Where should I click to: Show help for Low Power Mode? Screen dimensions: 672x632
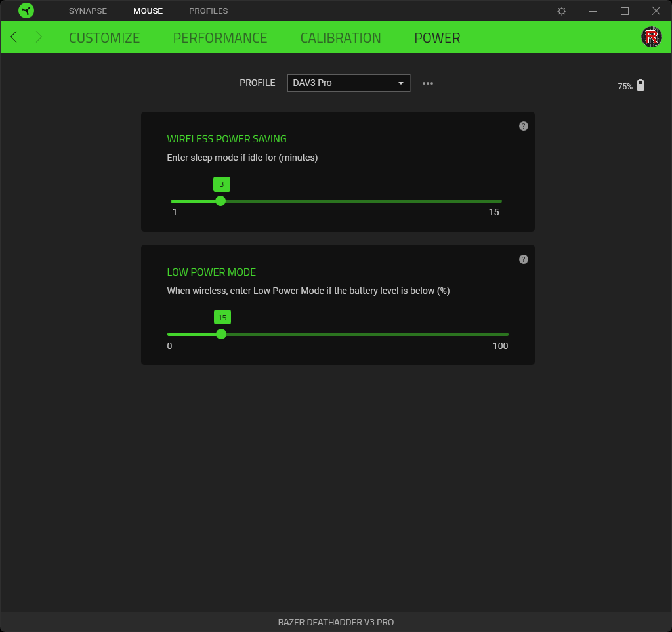pos(523,259)
